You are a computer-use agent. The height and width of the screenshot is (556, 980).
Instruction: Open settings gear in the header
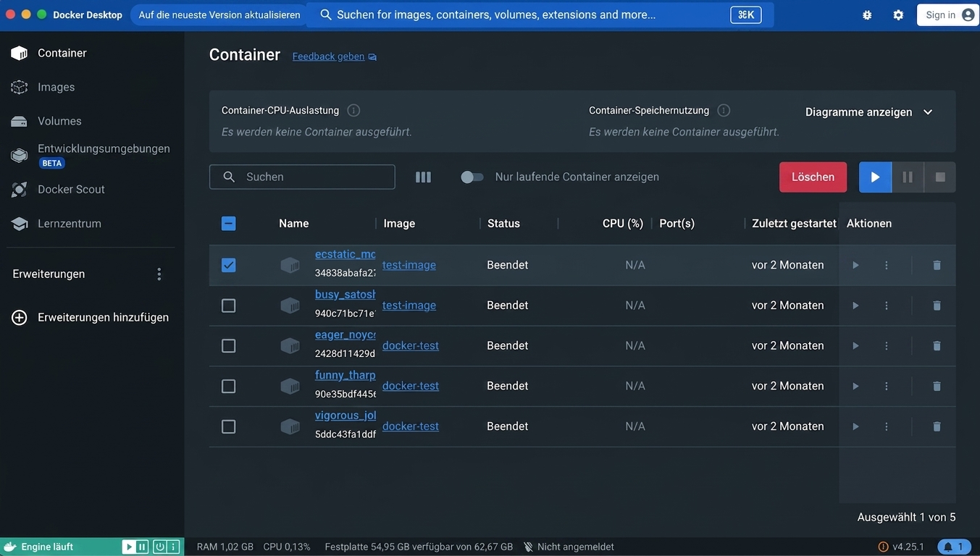[898, 14]
